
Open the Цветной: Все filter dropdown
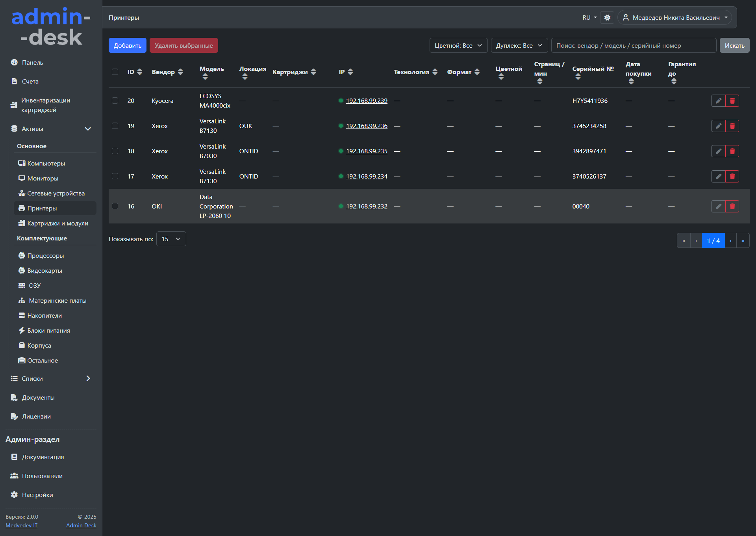click(x=458, y=46)
